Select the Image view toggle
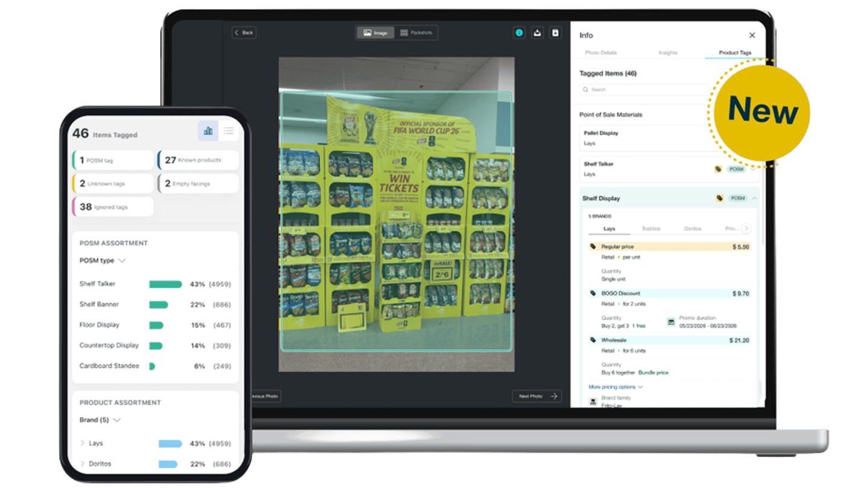Screen dimensions: 868x488 pyautogui.click(x=376, y=33)
